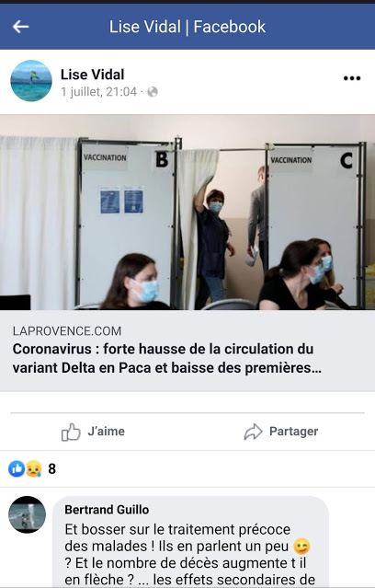375x588 pixels.
Task: Click the Partager share arrow icon
Action: (254, 432)
